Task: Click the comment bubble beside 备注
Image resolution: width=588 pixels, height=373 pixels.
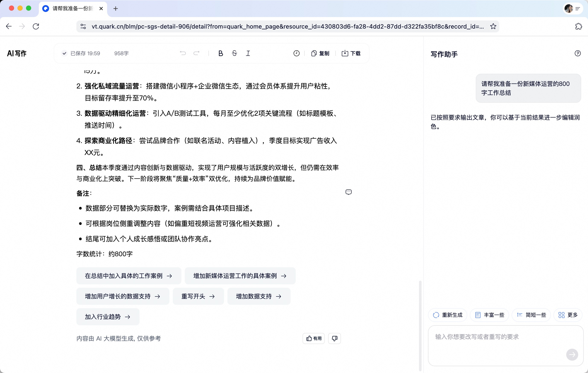Action: [x=348, y=192]
